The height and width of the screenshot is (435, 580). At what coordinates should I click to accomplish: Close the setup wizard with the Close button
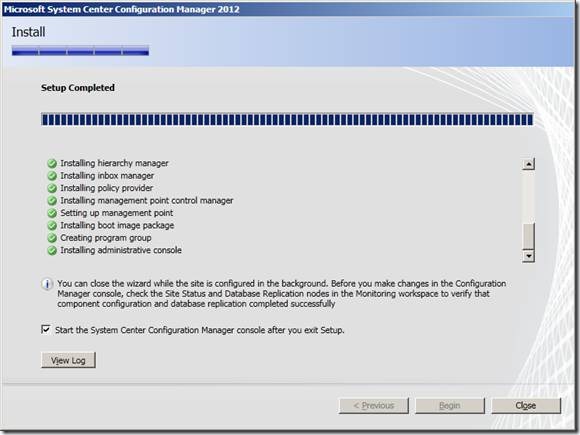tap(526, 405)
